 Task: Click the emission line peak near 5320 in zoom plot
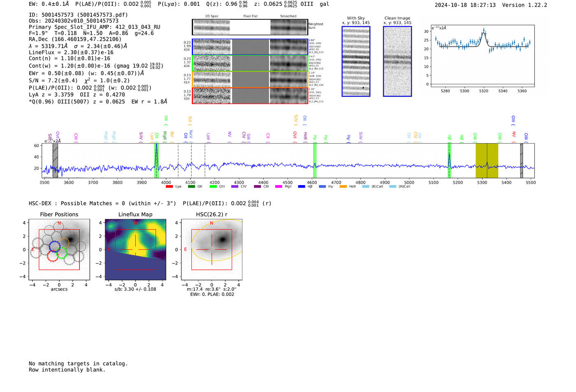(484, 31)
